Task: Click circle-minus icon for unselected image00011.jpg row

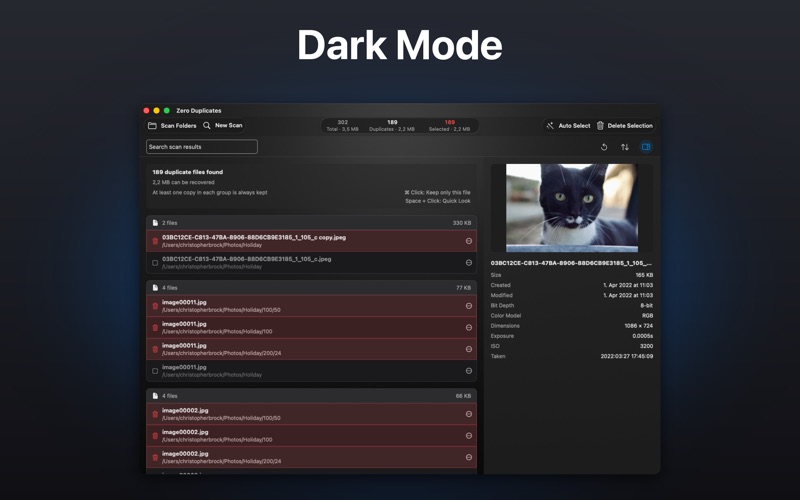Action: [469, 371]
